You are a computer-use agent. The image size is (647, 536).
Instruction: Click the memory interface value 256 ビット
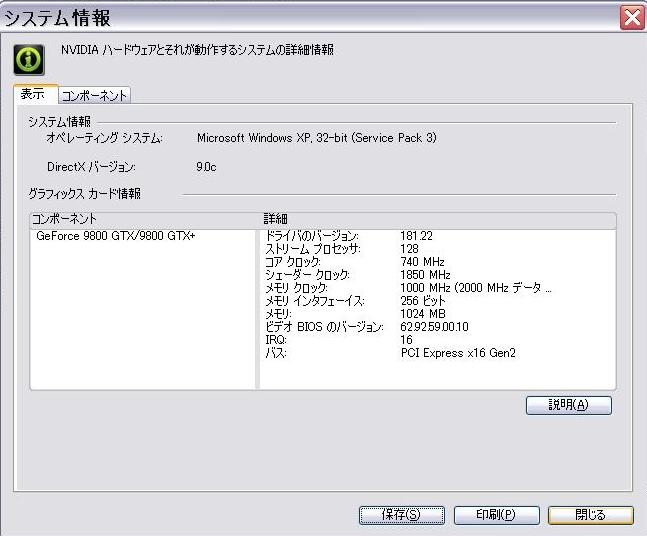tap(423, 301)
